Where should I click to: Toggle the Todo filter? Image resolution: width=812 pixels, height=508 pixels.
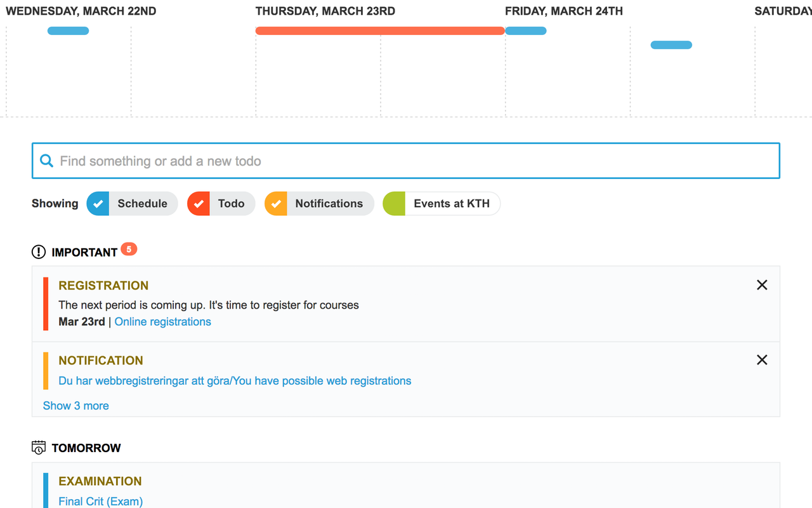[x=221, y=204]
